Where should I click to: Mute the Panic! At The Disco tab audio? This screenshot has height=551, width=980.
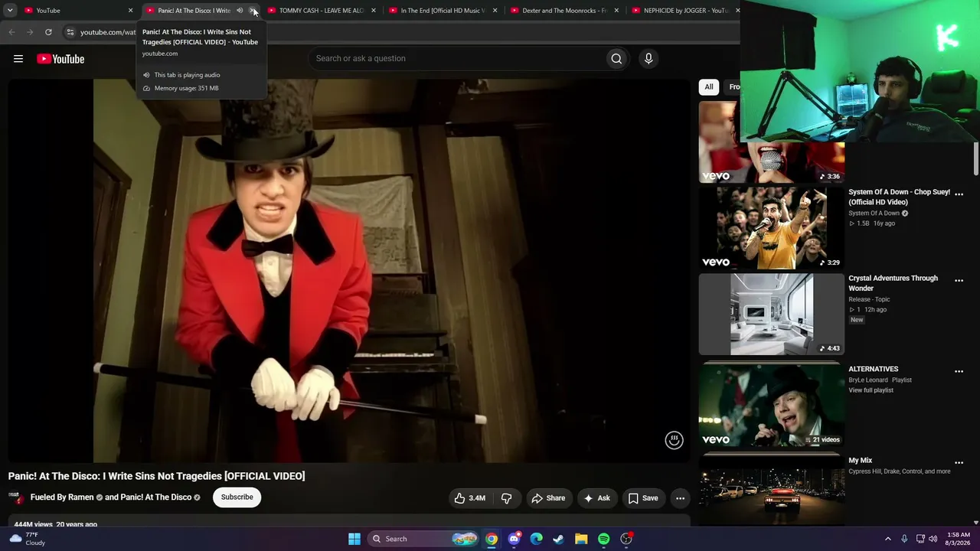click(240, 11)
